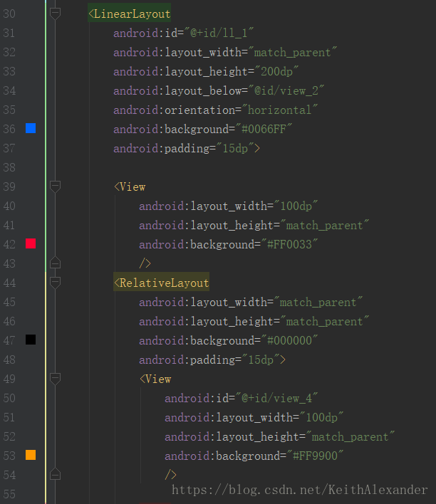Collapse the RelativeLayout fold on line 44
The image size is (436, 504).
click(x=55, y=283)
